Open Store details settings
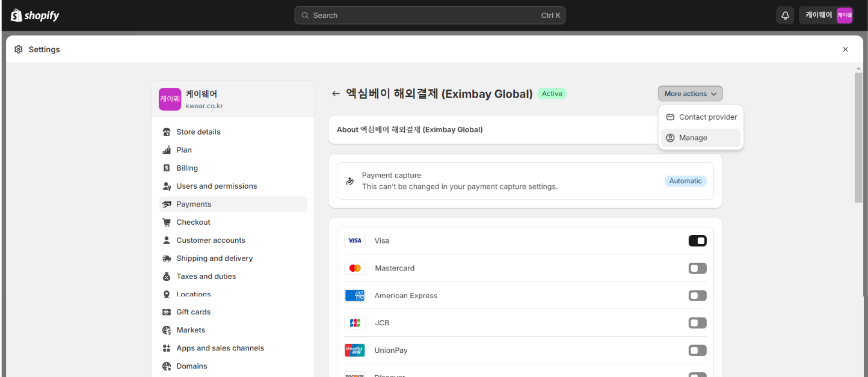 pyautogui.click(x=233, y=132)
